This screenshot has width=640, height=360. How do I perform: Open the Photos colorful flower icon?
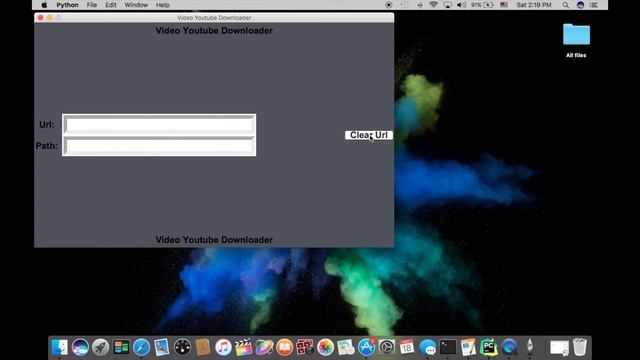[325, 347]
